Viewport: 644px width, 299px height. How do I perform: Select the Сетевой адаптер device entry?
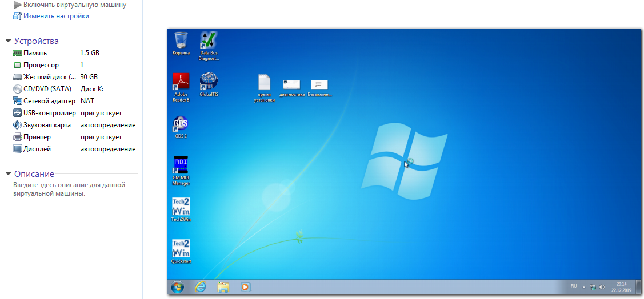(x=49, y=101)
